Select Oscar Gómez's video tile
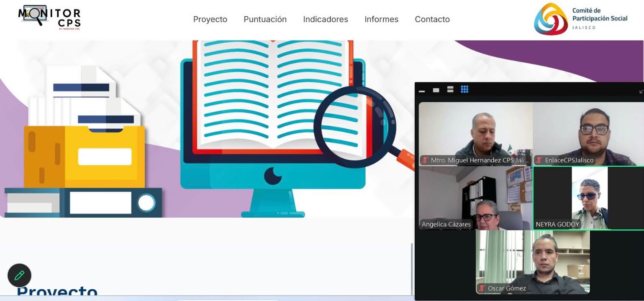Screen dimensions: 644x301 533,262
